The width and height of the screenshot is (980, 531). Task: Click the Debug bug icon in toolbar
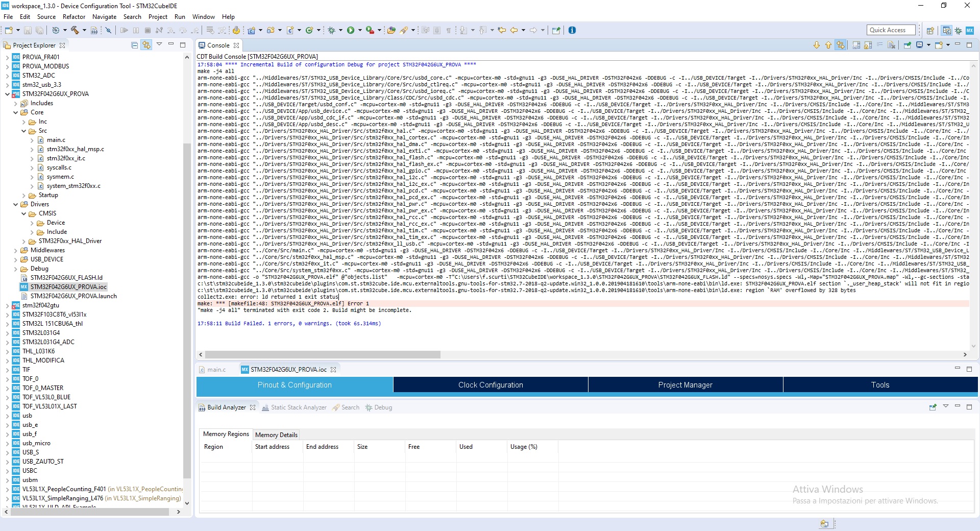pos(331,30)
